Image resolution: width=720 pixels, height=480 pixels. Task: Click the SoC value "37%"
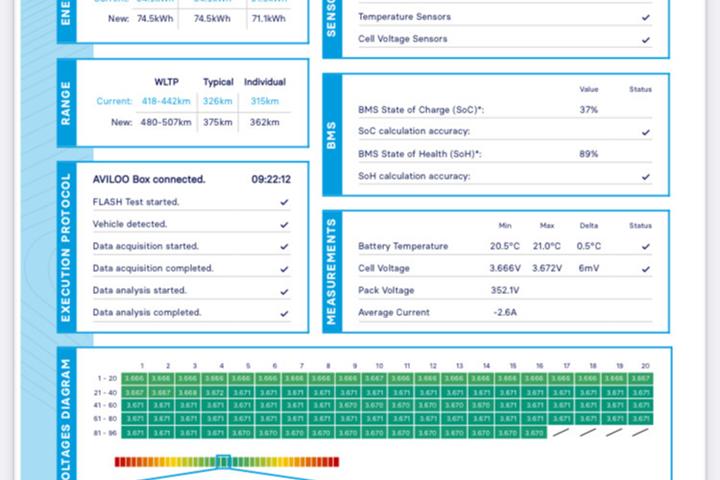(588, 110)
